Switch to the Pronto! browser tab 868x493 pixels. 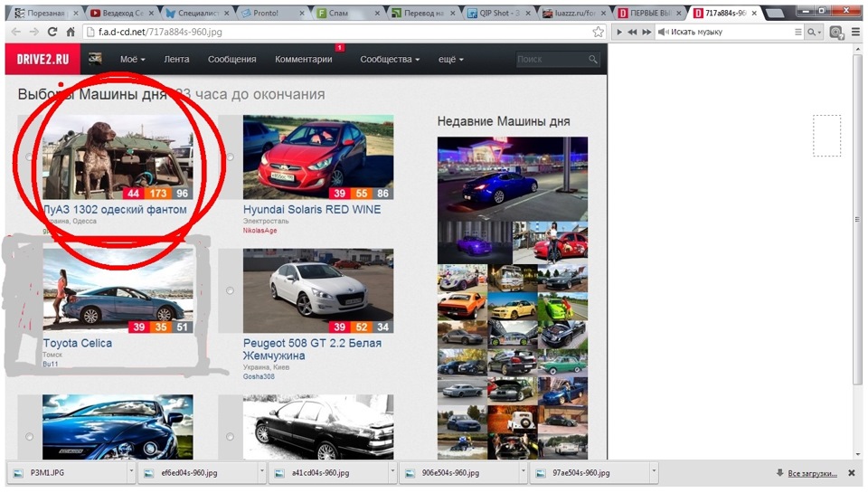[272, 13]
